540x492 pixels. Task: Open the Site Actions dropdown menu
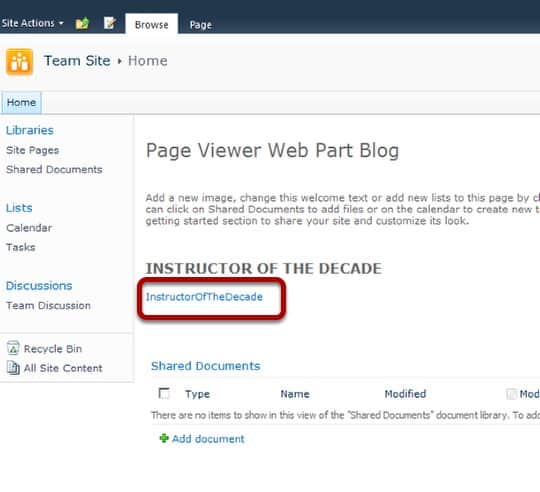32,23
